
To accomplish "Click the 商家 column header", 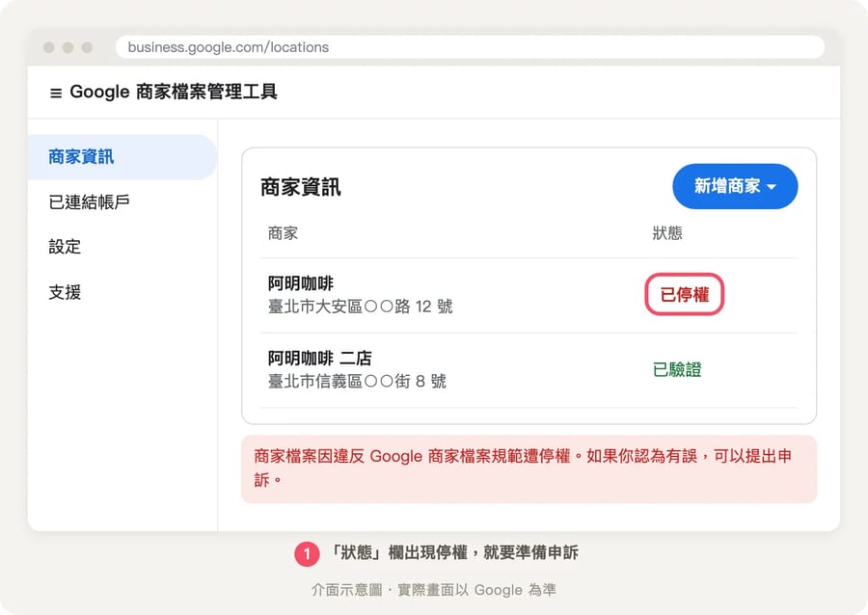I will (283, 233).
